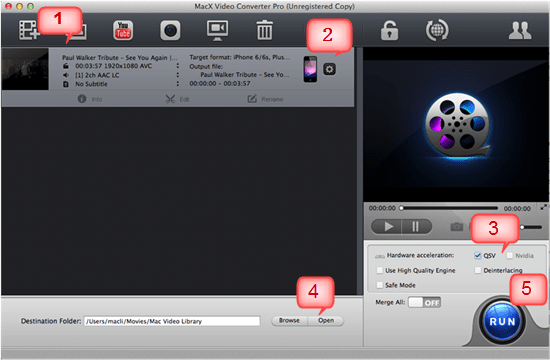Click the 00:03:57 1920x1080 AVC info
Screen dimensions: 550x360
pyautogui.click(x=114, y=66)
